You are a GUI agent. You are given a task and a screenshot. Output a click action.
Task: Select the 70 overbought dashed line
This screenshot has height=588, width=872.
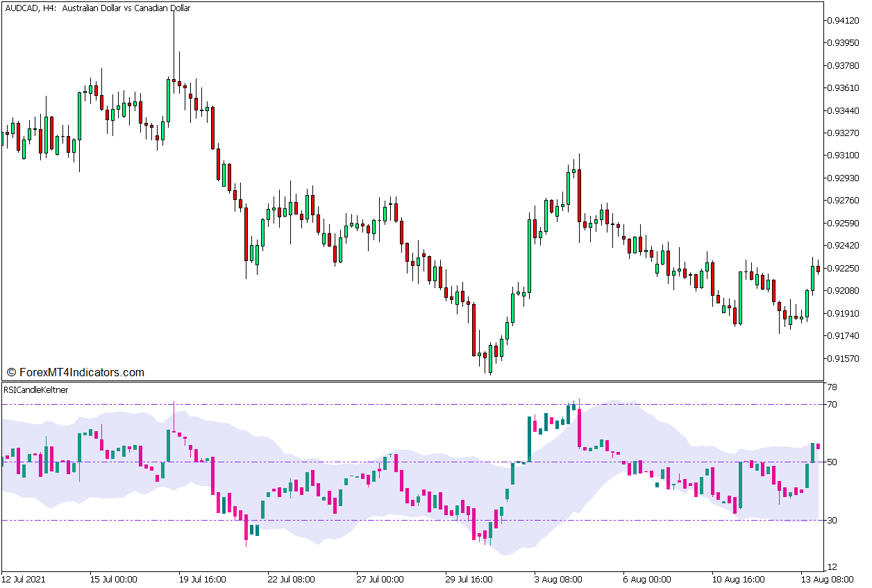pos(417,405)
